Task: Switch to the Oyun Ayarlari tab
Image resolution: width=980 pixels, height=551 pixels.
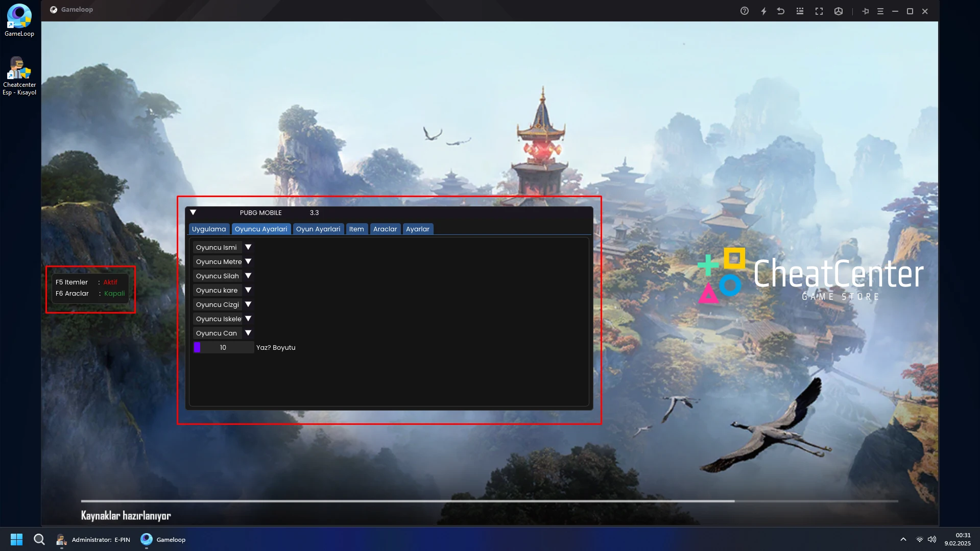Action: click(x=318, y=229)
